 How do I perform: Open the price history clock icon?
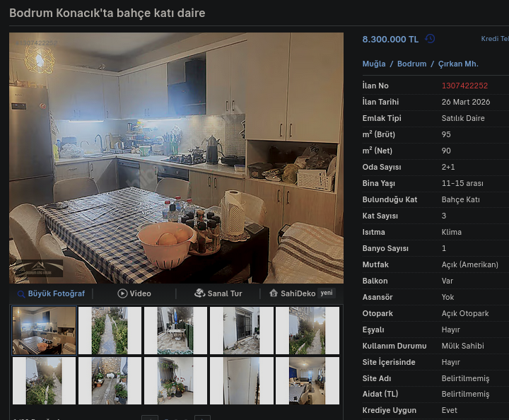[x=430, y=39]
